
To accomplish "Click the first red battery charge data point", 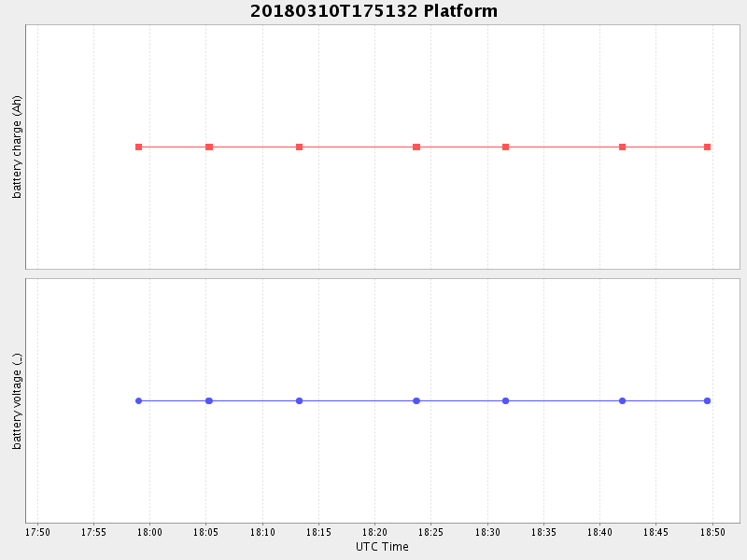I will tap(138, 147).
